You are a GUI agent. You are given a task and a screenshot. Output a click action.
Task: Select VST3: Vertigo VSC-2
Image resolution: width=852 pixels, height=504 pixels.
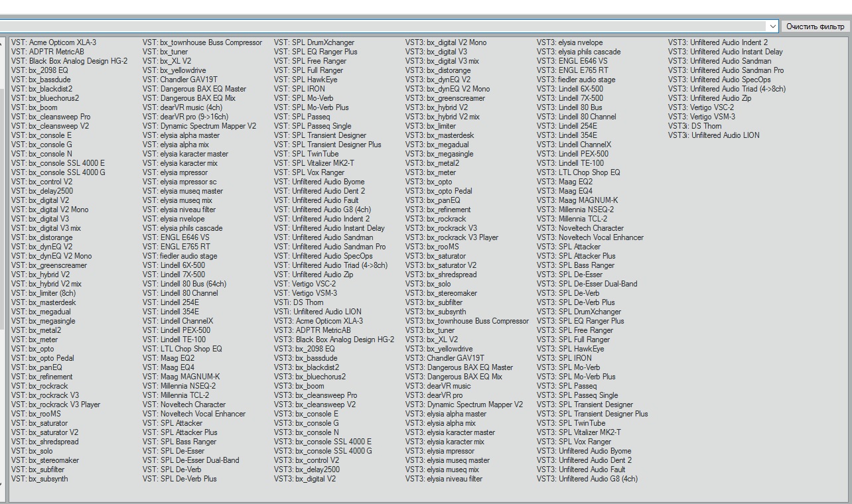click(x=701, y=107)
